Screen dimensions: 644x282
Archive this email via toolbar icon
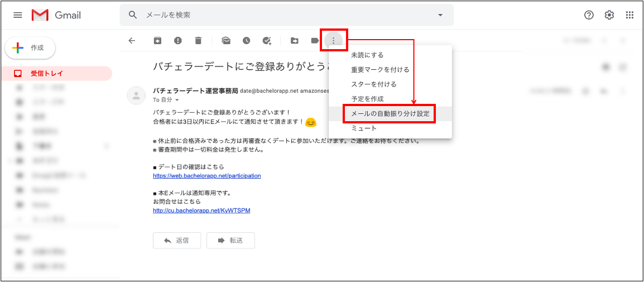click(x=158, y=40)
